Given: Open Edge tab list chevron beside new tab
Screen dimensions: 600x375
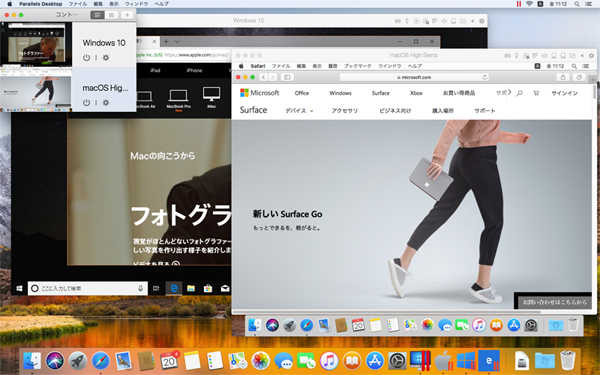Looking at the screenshot, I should [177, 41].
